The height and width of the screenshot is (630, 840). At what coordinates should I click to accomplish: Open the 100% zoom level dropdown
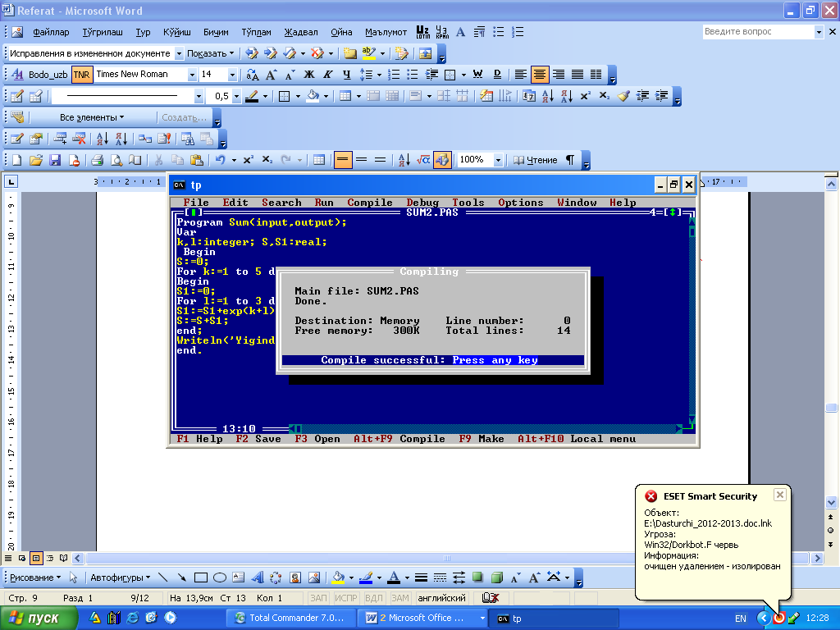click(498, 160)
